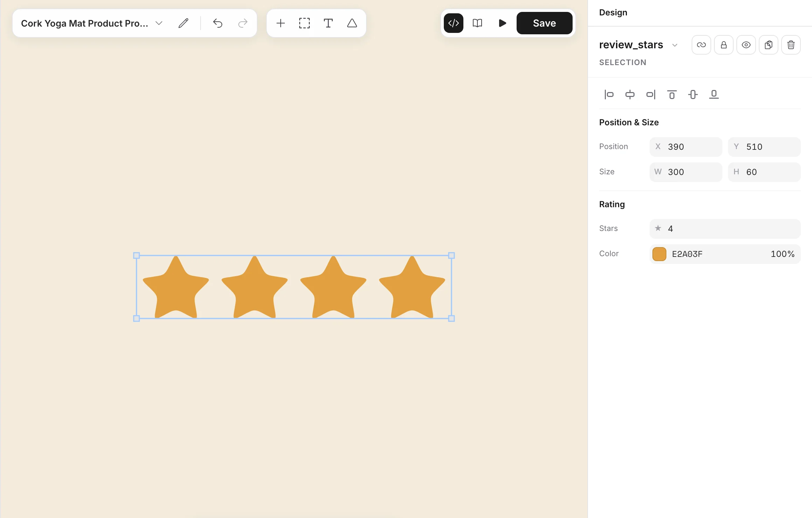Click the X position field 390

pos(686,147)
